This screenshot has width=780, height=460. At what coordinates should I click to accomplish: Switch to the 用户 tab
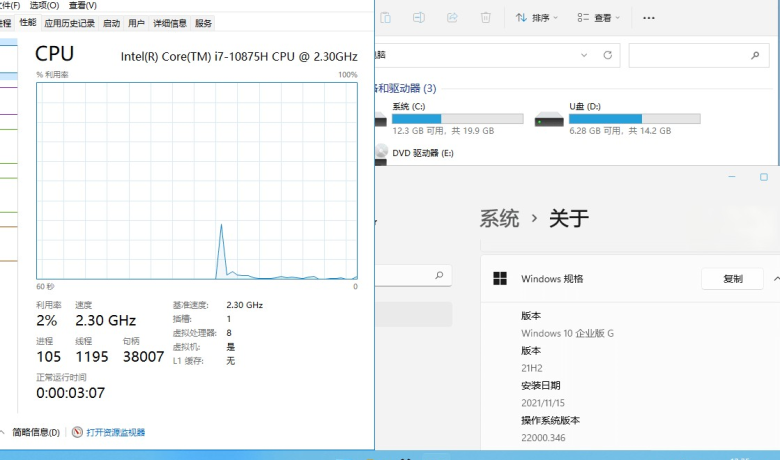tap(136, 23)
